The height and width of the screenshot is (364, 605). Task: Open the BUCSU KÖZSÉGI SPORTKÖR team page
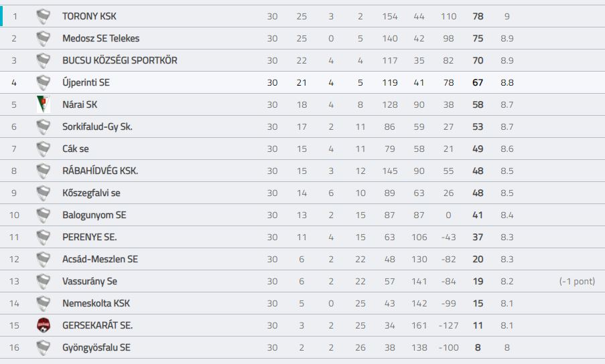(x=120, y=60)
